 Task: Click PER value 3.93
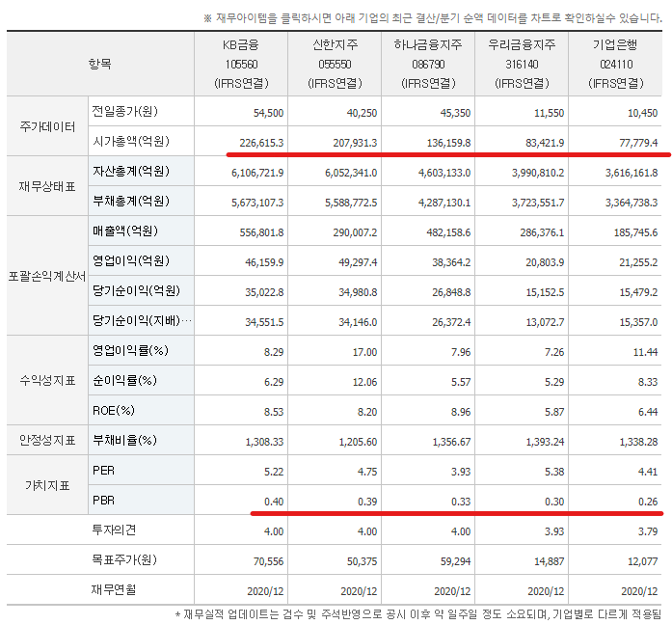click(x=461, y=472)
